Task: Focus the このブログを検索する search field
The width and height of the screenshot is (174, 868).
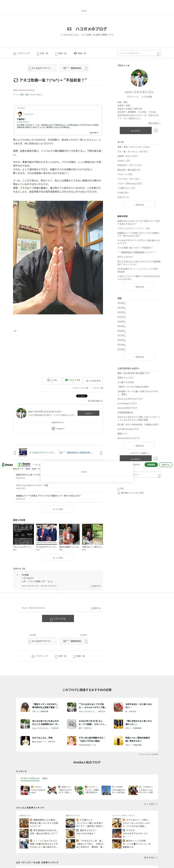Action: coord(139,53)
